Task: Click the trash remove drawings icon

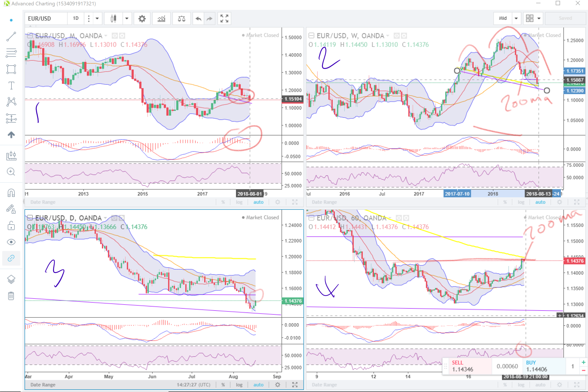Action: 11,296
